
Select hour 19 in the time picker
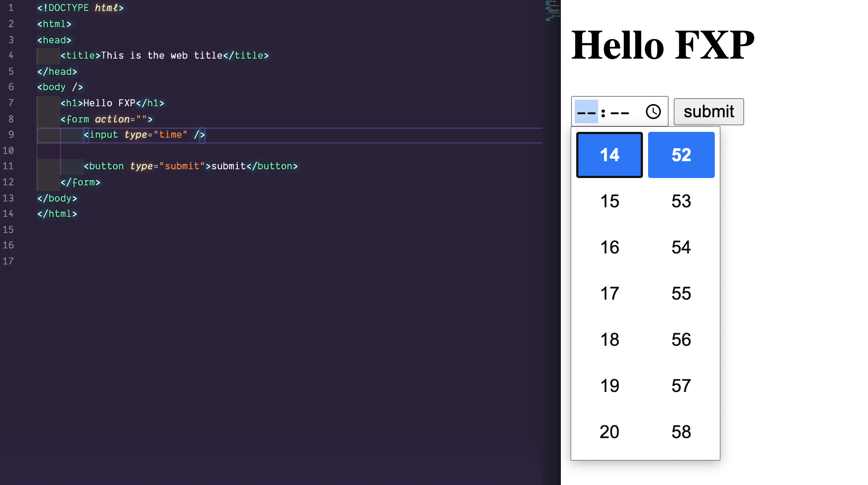[x=609, y=386]
